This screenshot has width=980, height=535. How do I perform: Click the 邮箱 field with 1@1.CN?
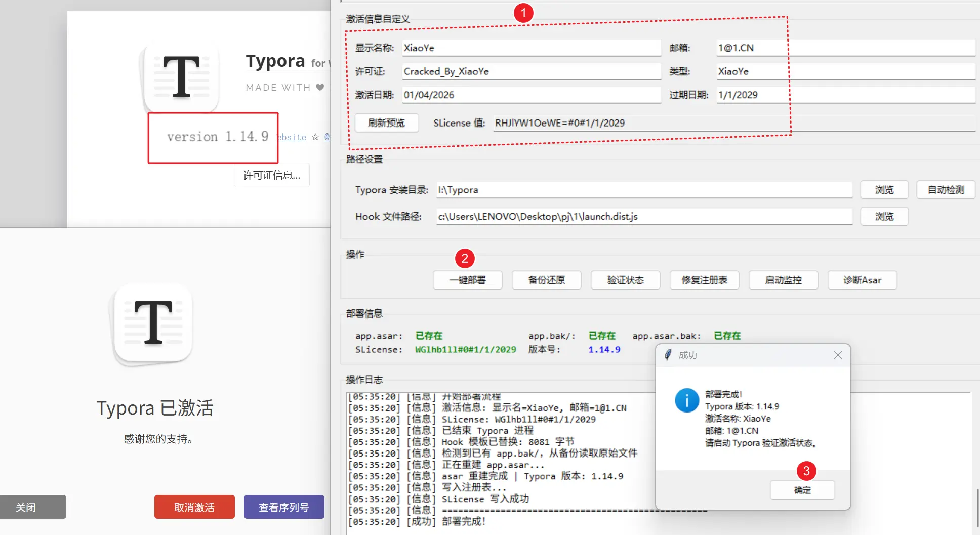(846, 48)
